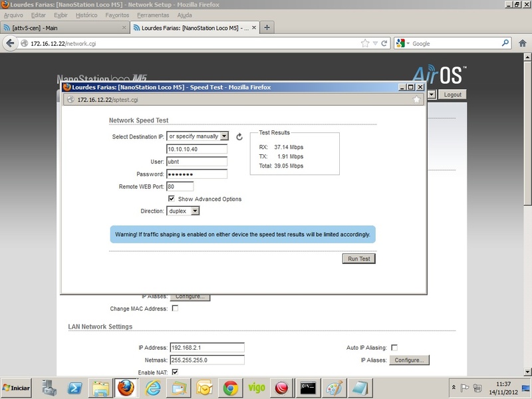Click the refresh icon beside destination IP
The image size is (532, 399).
239,137
